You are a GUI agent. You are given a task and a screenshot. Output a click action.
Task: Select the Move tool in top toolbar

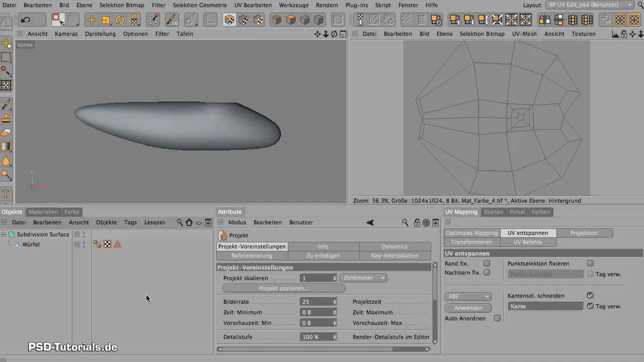pyautogui.click(x=92, y=20)
